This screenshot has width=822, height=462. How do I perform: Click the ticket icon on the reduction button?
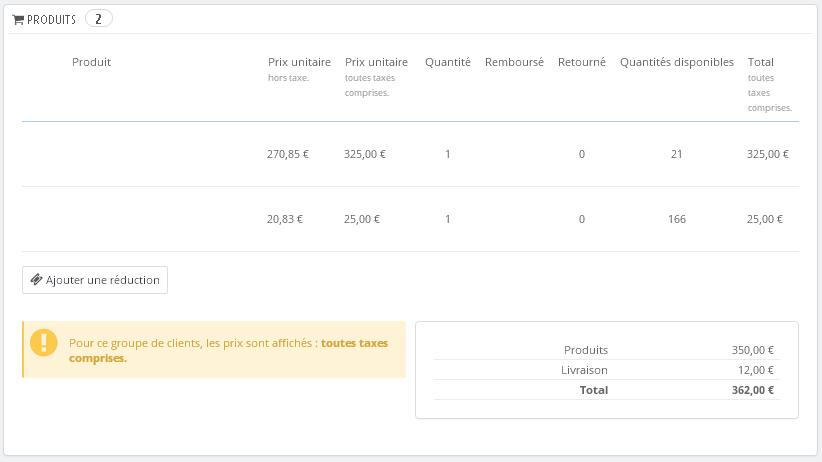(36, 280)
